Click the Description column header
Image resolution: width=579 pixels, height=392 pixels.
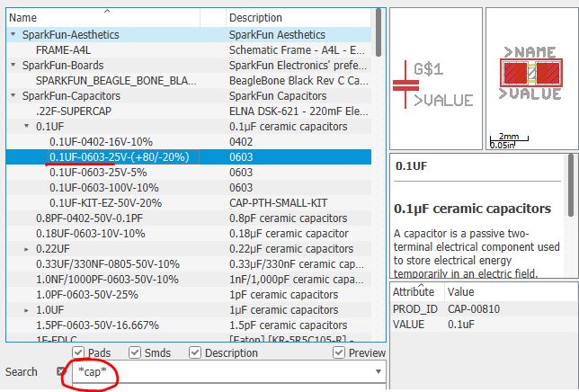pyautogui.click(x=297, y=18)
